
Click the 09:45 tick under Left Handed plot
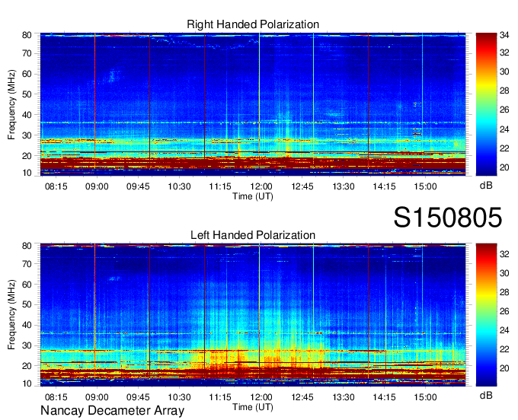point(138,397)
